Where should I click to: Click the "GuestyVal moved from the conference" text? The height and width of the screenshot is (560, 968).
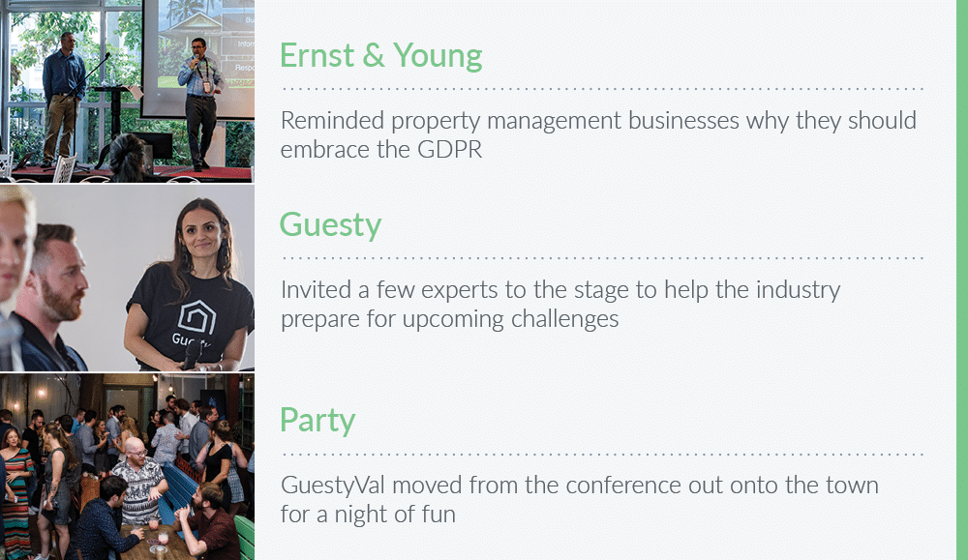pyautogui.click(x=579, y=500)
